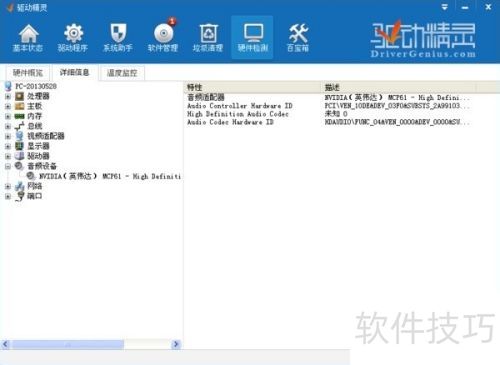Close the 驱动精灵 window
The height and width of the screenshot is (365, 500).
click(x=488, y=7)
